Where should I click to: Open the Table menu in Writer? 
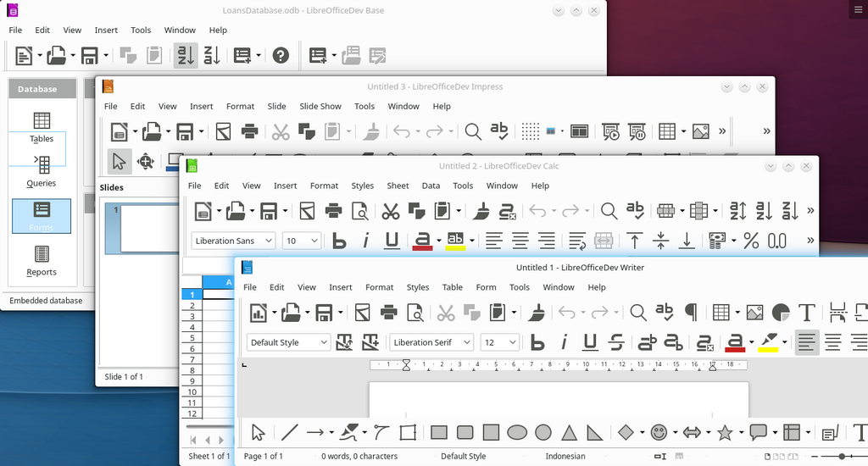[x=453, y=287]
